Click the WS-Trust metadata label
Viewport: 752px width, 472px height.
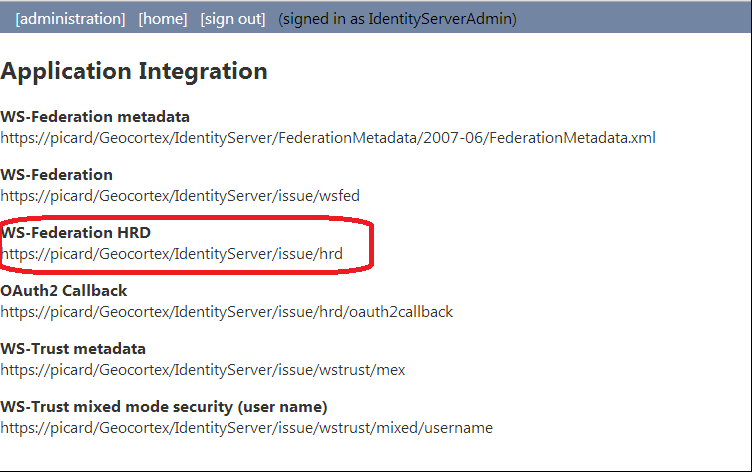coord(73,349)
